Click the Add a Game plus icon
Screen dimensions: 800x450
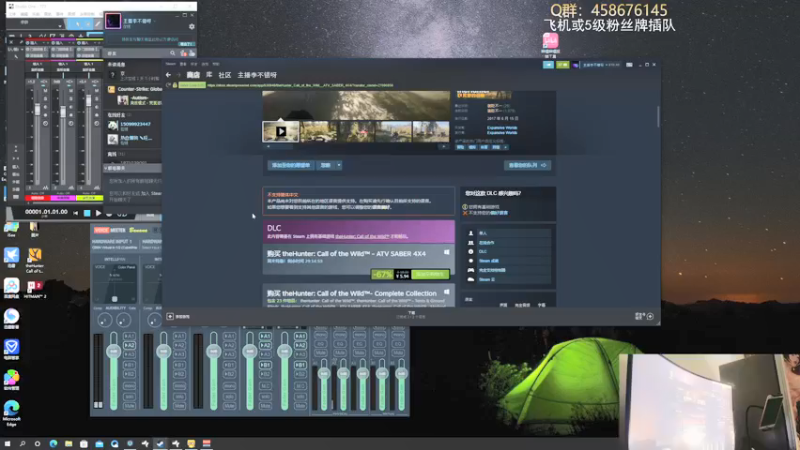point(170,316)
